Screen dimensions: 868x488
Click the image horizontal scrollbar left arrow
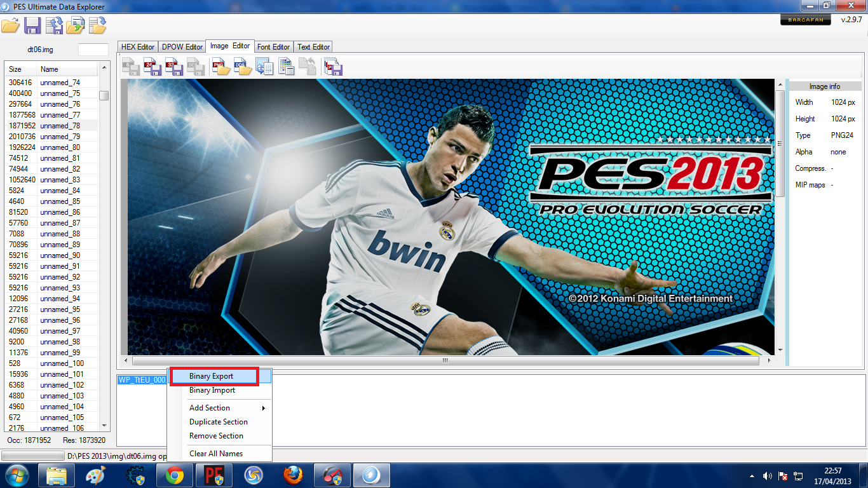(x=125, y=360)
